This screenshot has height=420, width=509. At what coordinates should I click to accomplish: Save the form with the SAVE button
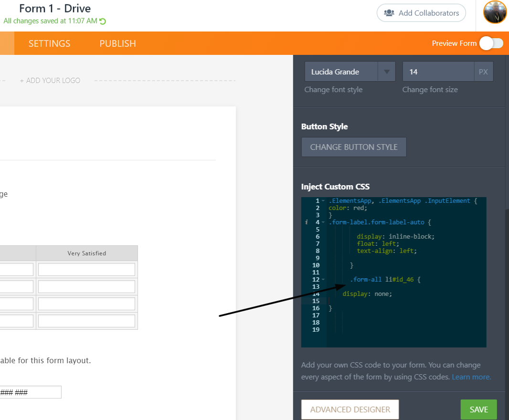pyautogui.click(x=478, y=409)
